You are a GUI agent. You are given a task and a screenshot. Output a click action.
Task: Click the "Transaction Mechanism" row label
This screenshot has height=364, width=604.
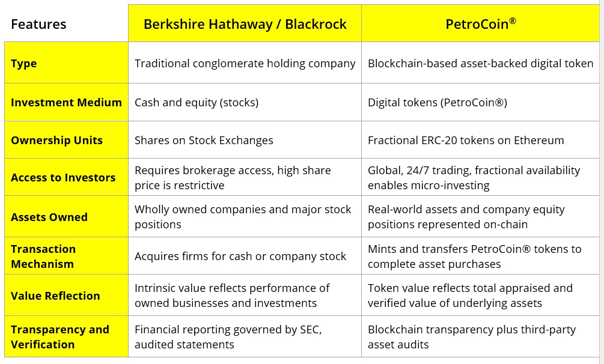click(x=43, y=256)
